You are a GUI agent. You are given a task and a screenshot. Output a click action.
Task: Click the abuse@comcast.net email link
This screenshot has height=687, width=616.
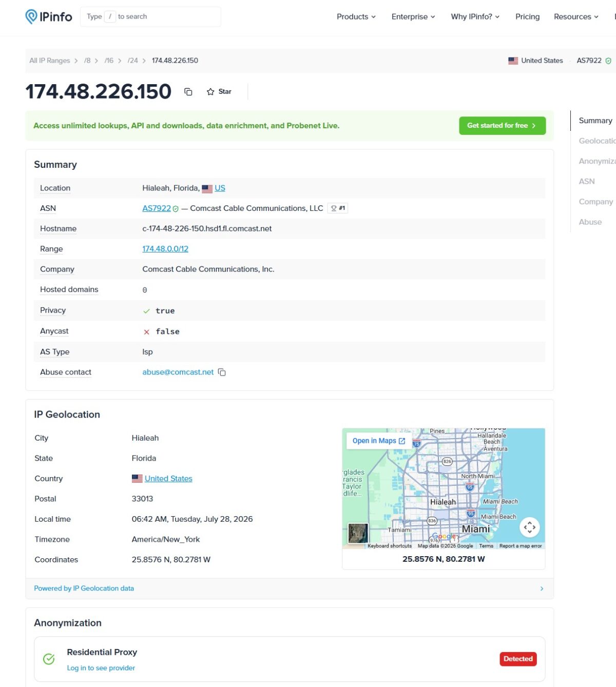[x=178, y=372]
